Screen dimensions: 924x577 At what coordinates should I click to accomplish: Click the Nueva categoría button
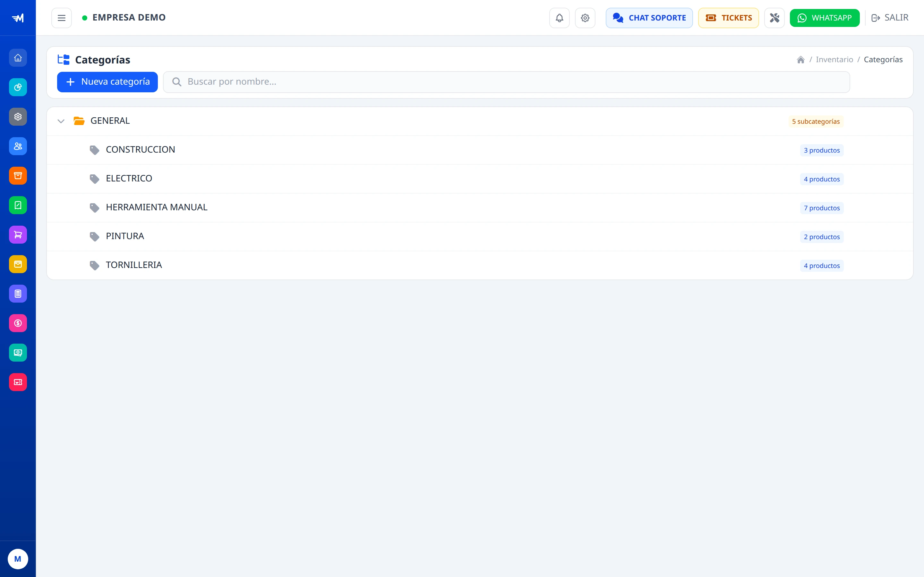[107, 82]
